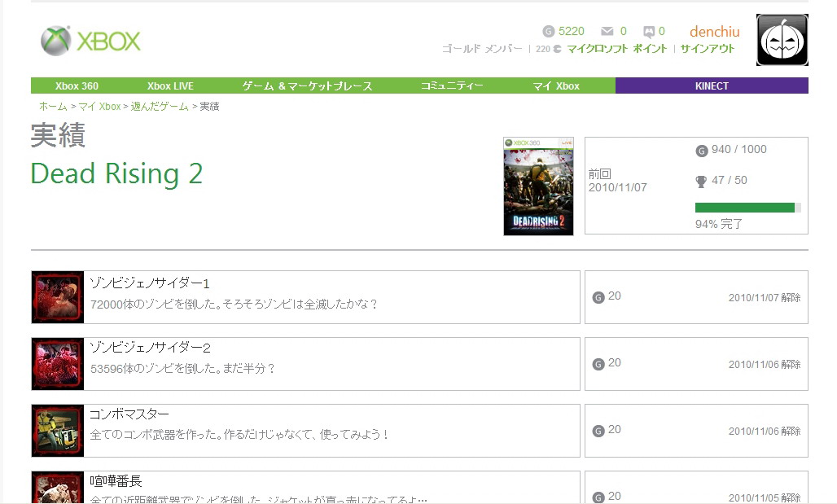Click G icon in コンボマスター score box

coord(598,431)
